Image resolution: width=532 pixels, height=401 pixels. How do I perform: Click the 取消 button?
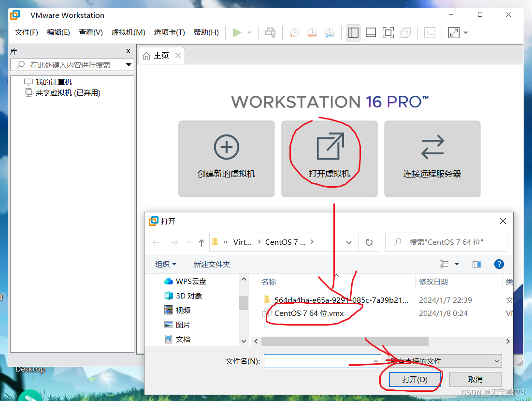pos(475,379)
